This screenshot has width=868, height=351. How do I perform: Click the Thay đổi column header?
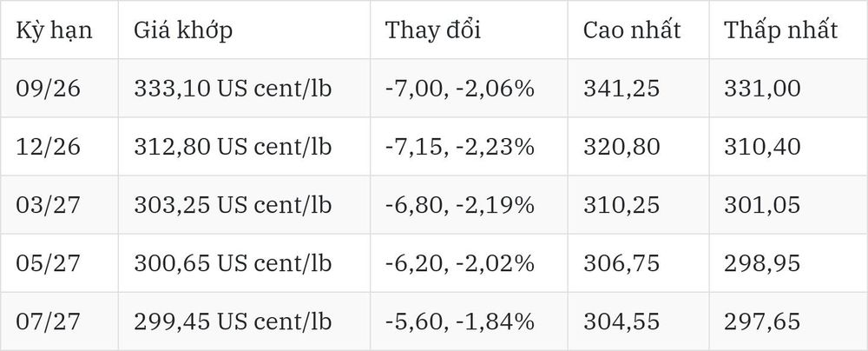point(433,30)
